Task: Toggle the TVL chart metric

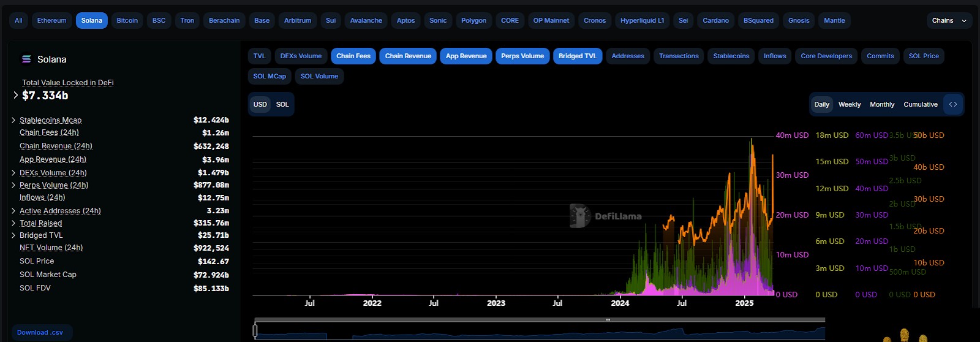Action: pyautogui.click(x=260, y=56)
